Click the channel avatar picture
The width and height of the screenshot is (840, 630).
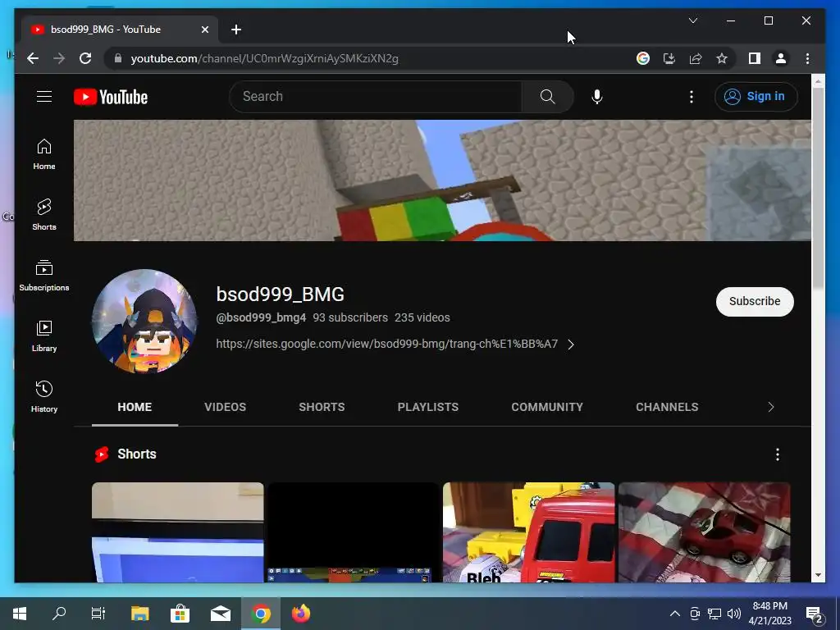click(x=144, y=321)
